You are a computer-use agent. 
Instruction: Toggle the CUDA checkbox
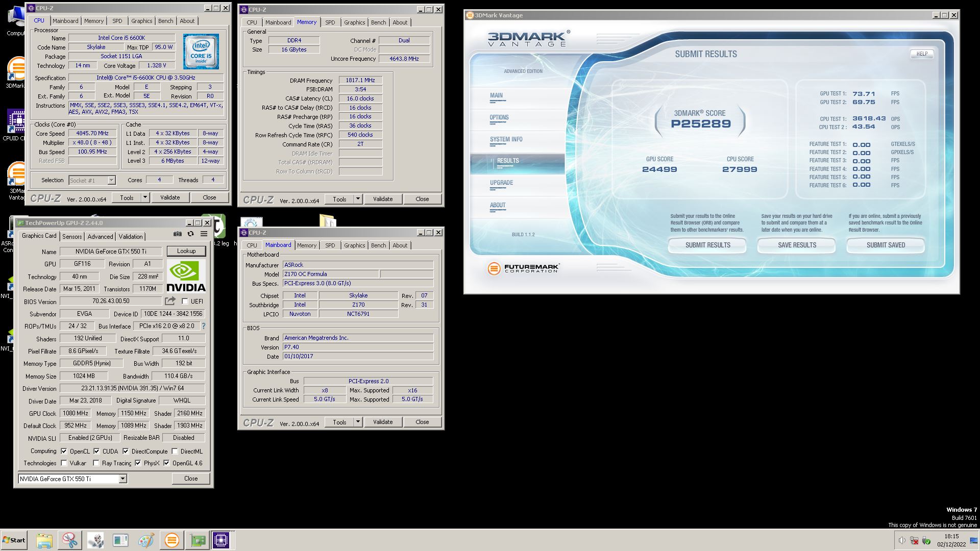coord(96,452)
